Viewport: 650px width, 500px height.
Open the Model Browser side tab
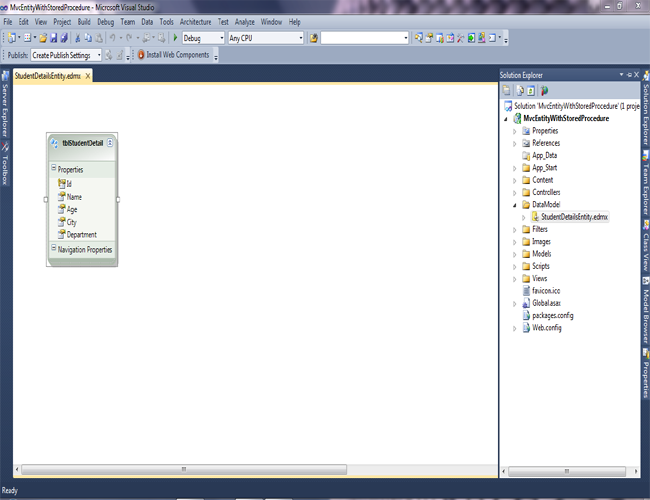tap(645, 310)
